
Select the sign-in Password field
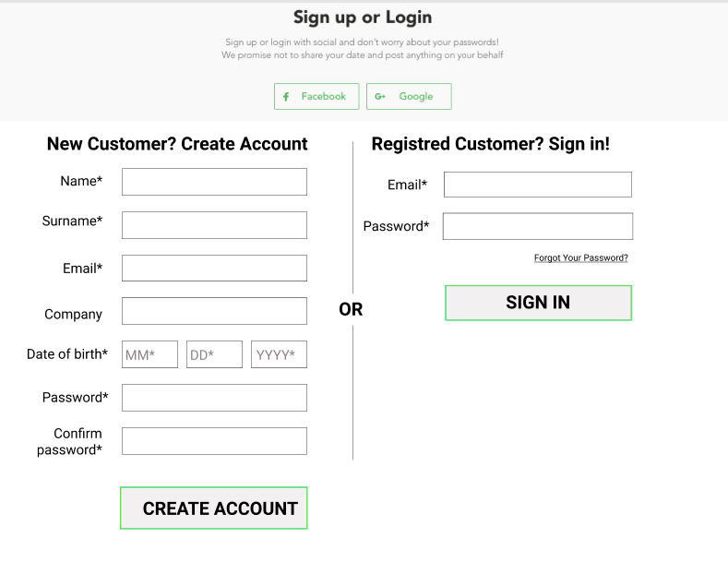(538, 226)
